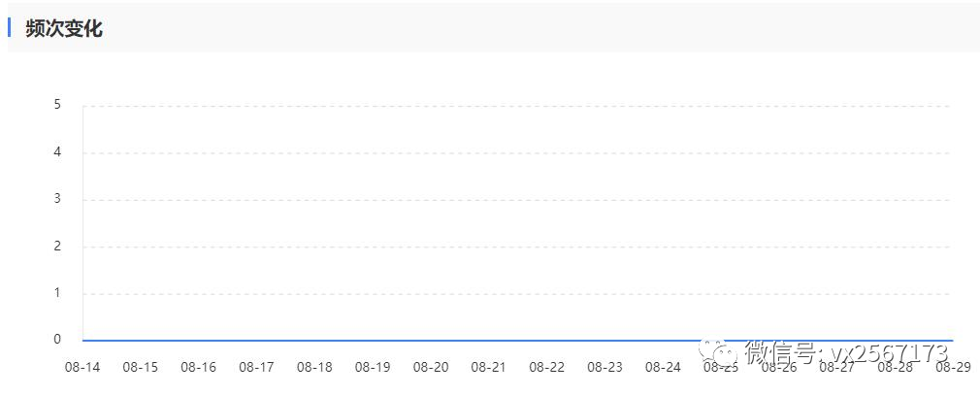The width and height of the screenshot is (980, 396).
Task: Select the 08-21 date label
Action: point(489,367)
